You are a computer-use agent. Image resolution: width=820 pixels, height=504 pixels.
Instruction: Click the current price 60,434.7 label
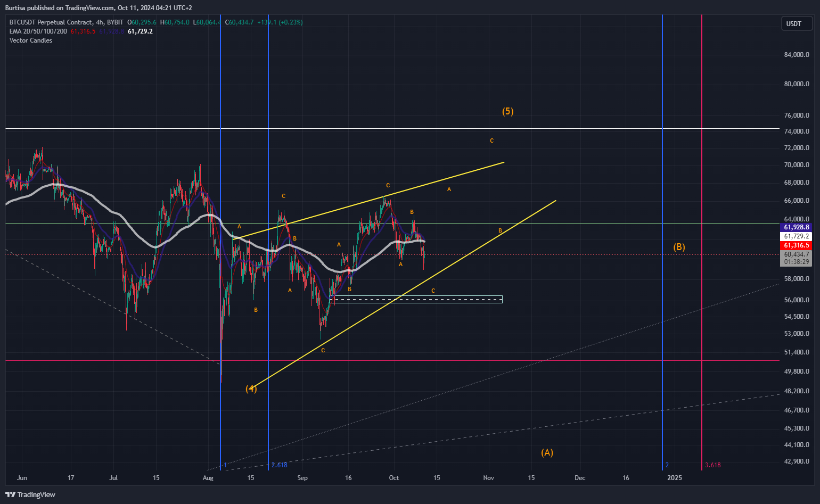coord(796,254)
